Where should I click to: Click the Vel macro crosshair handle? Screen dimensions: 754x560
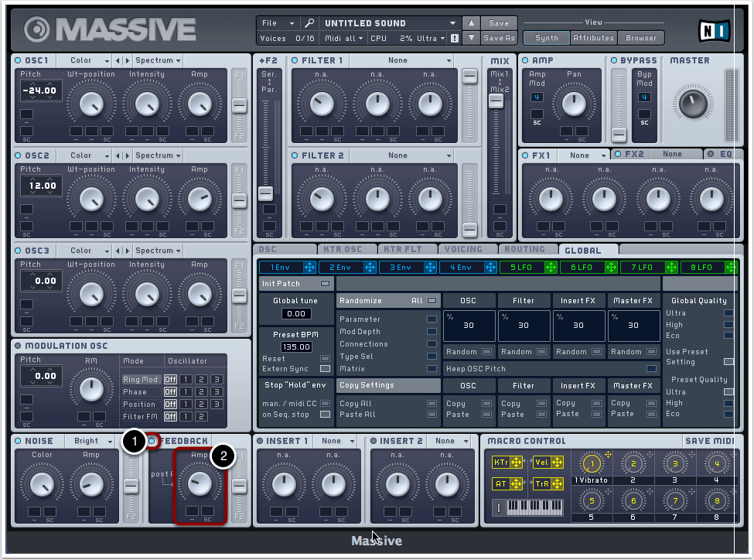tap(557, 463)
